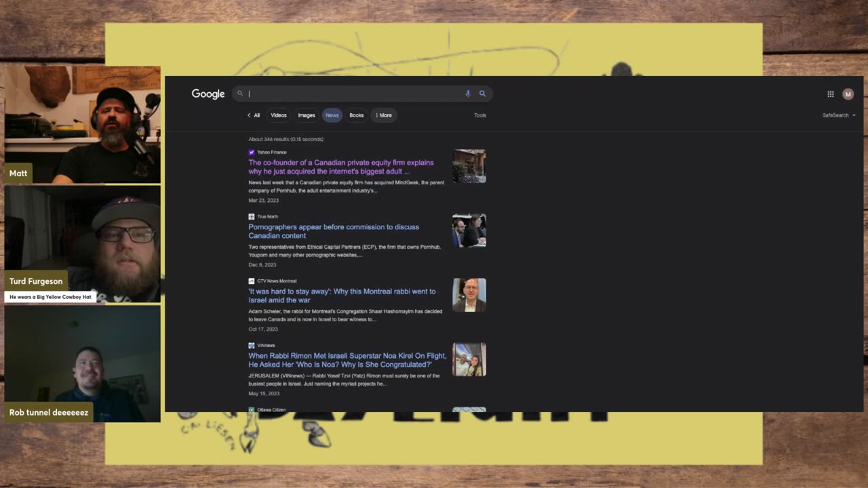Click the VINnews source icon
The image size is (868, 488).
point(252,346)
